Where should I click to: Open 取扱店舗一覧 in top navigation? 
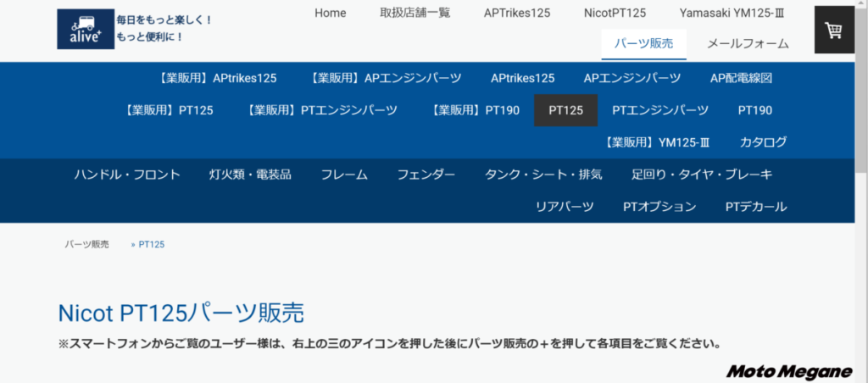pyautogui.click(x=415, y=13)
